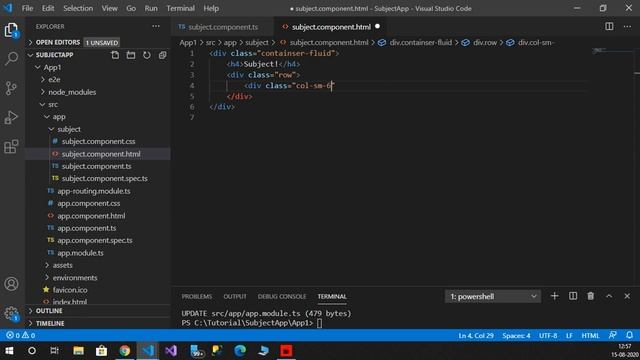Create a new terminal with plus icon
The height and width of the screenshot is (360, 640).
(554, 296)
